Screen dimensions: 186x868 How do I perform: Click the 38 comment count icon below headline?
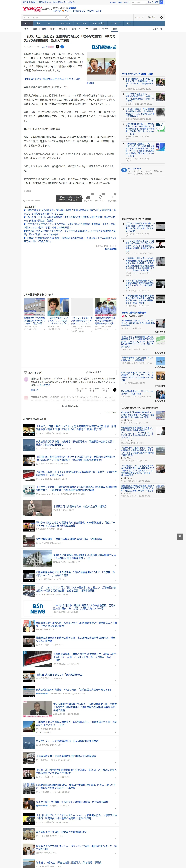(x=44, y=47)
